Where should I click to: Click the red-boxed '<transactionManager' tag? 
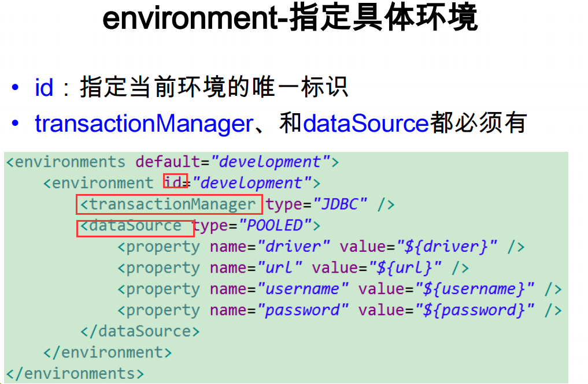click(169, 204)
